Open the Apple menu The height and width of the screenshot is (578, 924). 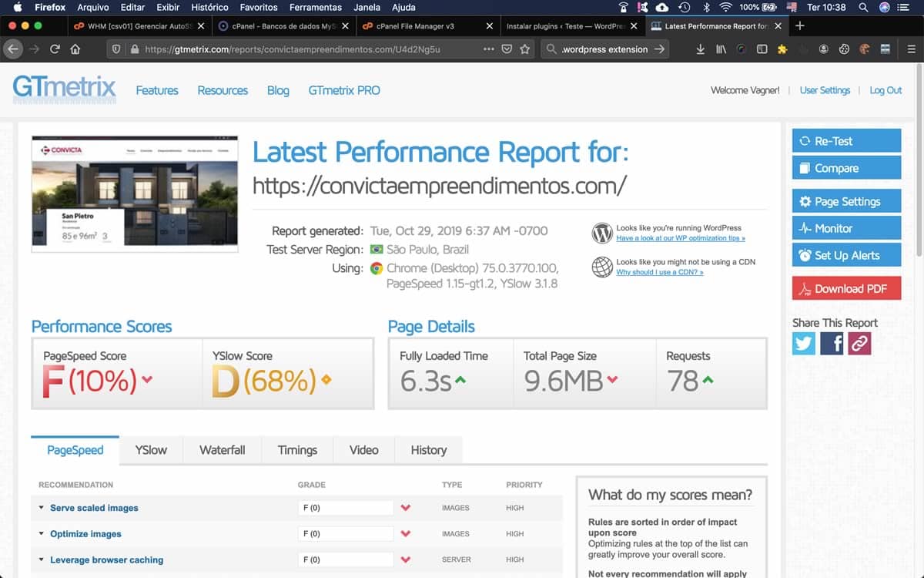[17, 7]
